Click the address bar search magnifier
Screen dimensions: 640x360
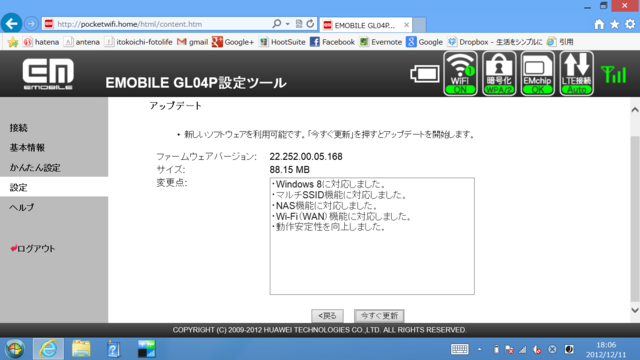coord(276,24)
